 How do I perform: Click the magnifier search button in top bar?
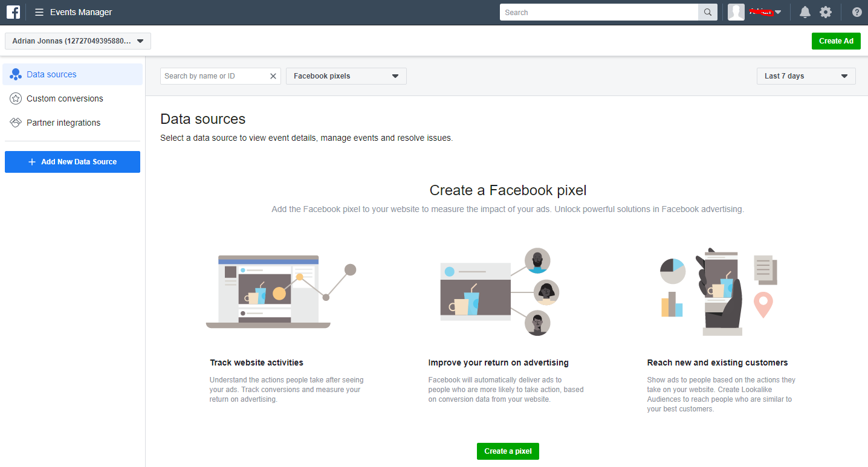coord(707,12)
